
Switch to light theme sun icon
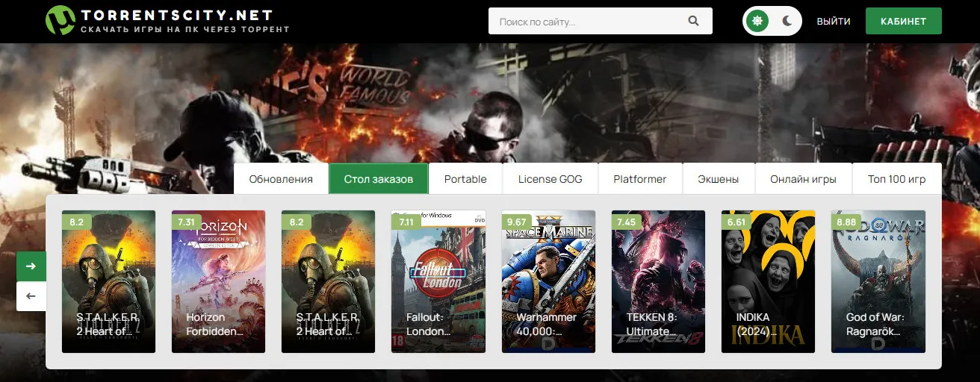pyautogui.click(x=757, y=21)
